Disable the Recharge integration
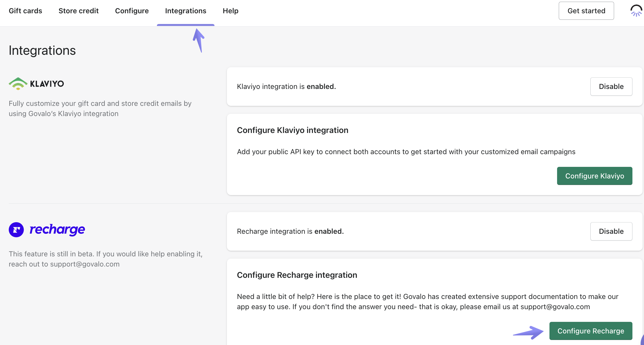The image size is (644, 345). coord(611,232)
